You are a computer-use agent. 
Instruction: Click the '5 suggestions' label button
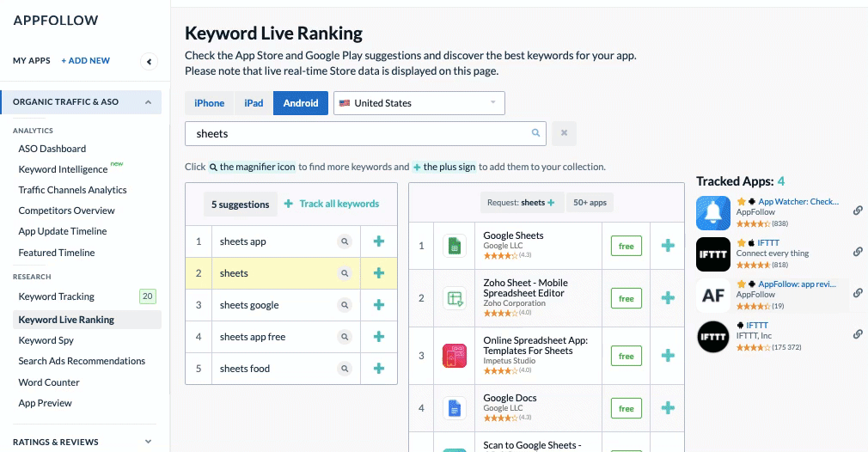(x=241, y=205)
